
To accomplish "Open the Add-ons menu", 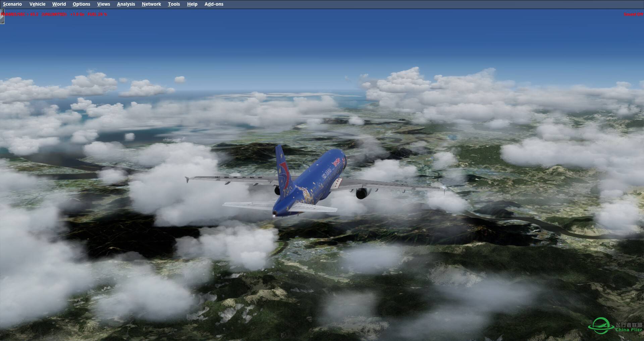I will click(x=214, y=4).
